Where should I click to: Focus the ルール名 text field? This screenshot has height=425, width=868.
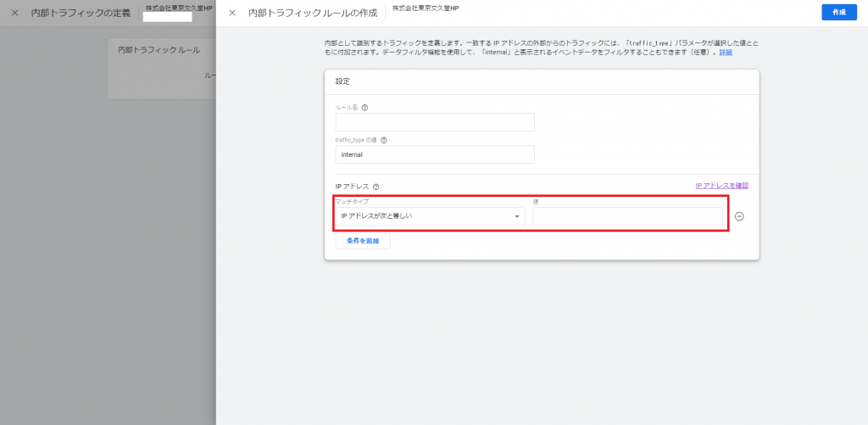(x=435, y=122)
